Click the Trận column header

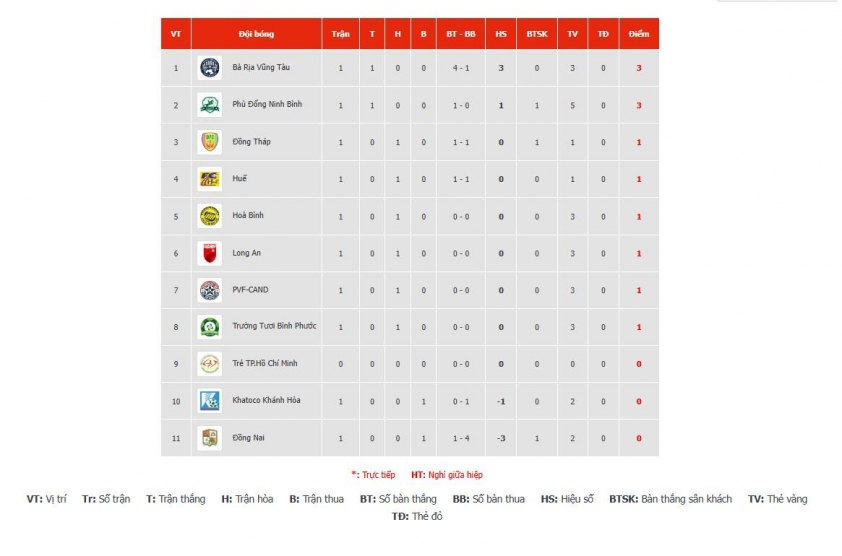click(340, 34)
